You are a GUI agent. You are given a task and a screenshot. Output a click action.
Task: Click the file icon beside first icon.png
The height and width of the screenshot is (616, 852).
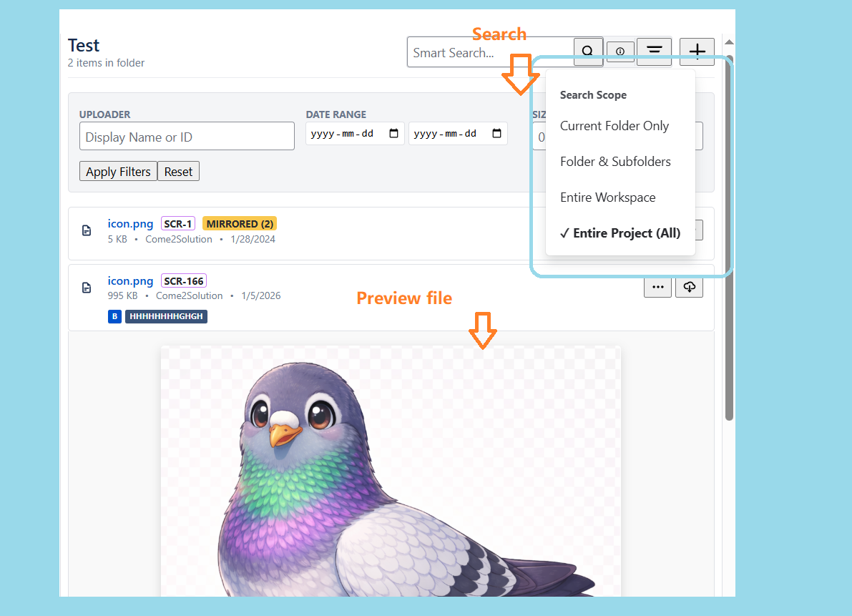click(x=86, y=230)
